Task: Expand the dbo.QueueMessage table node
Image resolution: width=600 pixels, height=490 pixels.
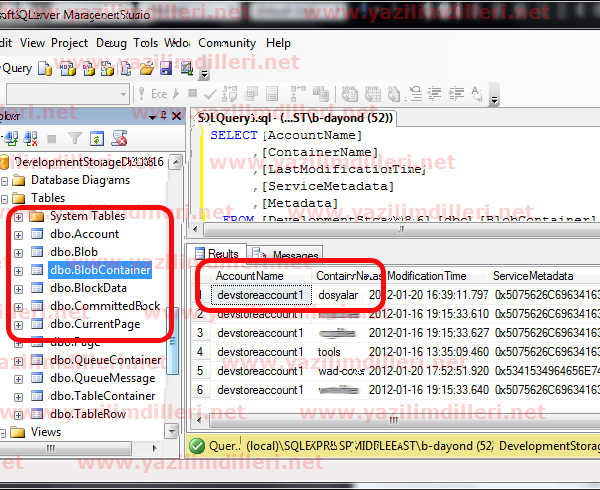Action: click(18, 378)
